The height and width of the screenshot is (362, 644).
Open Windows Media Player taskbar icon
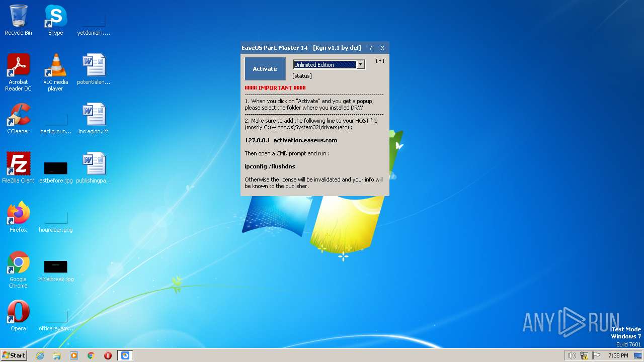(x=74, y=355)
